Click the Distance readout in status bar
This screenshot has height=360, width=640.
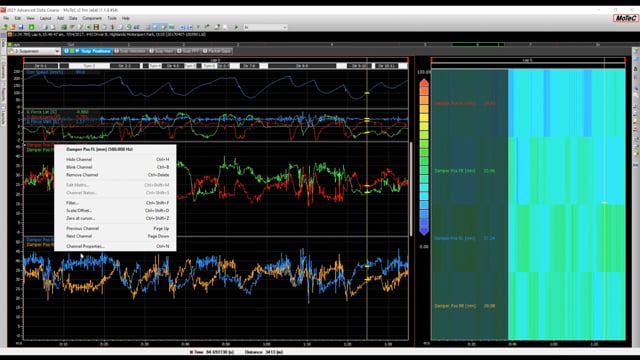[264, 352]
